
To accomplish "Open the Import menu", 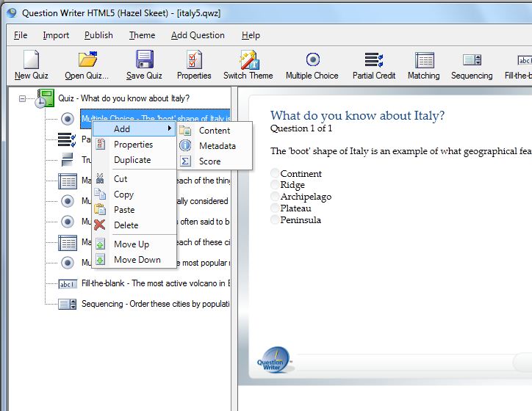I will [56, 35].
